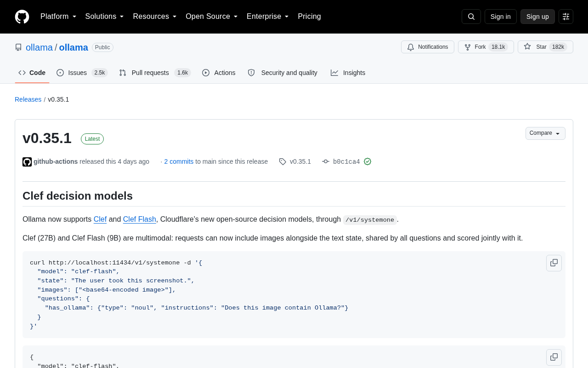Screen dimensions: 588x368
Task: Open the Issues tab
Action: [82, 73]
